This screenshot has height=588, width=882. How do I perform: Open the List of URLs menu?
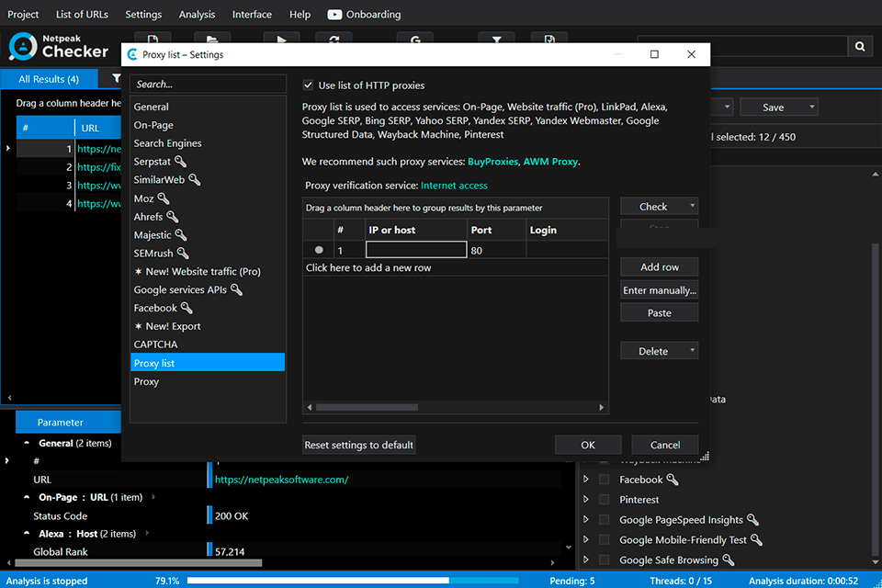coord(82,15)
